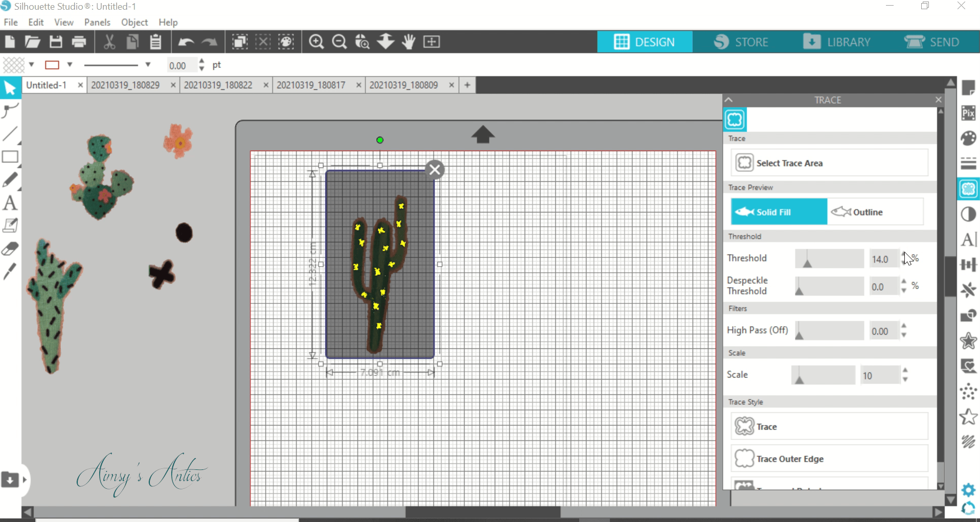Screen dimensions: 980x522
Task: Open the line style dropdown arrow
Action: tap(148, 65)
